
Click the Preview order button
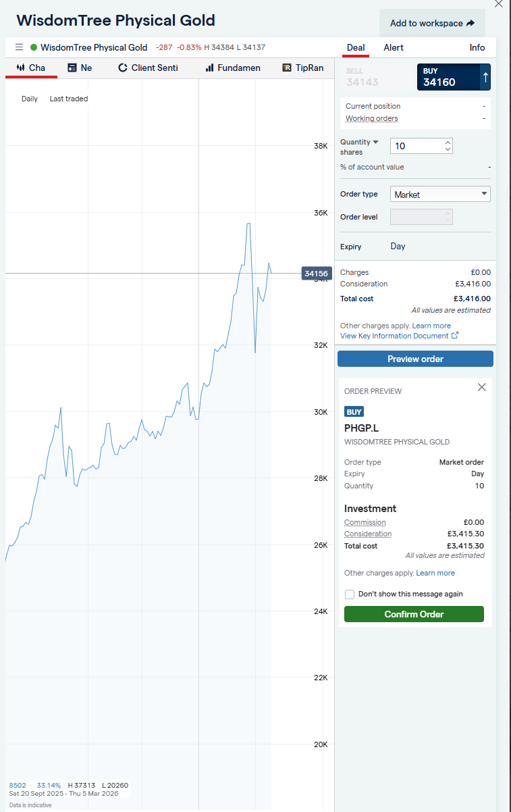[x=414, y=359]
